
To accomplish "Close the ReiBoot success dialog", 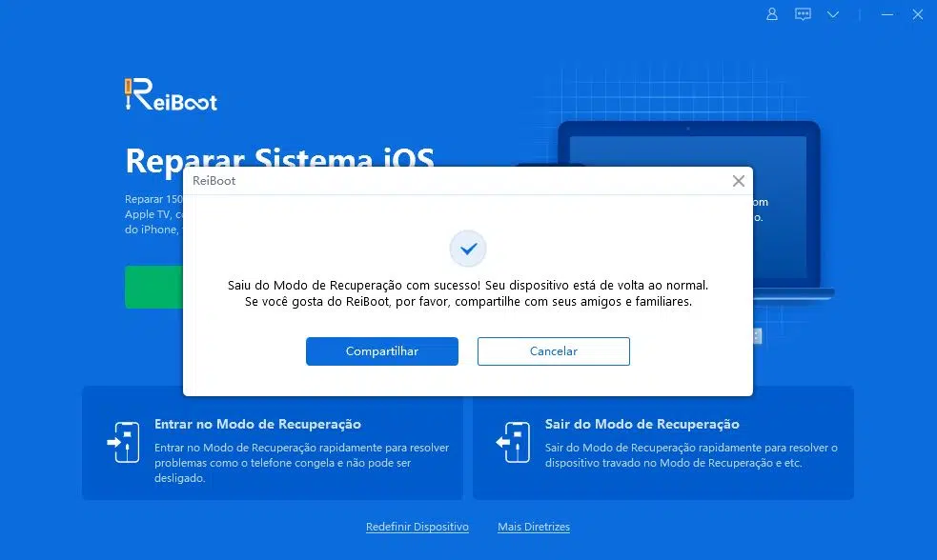I will pos(738,180).
